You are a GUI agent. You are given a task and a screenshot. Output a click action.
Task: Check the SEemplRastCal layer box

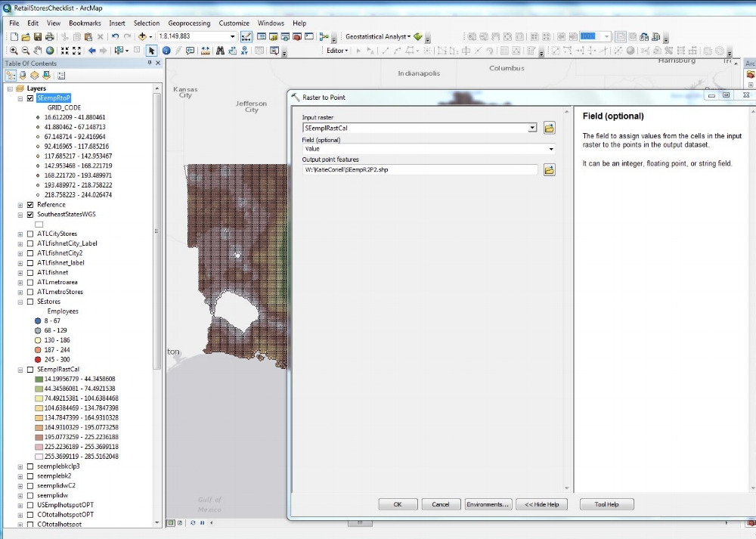pyautogui.click(x=30, y=370)
